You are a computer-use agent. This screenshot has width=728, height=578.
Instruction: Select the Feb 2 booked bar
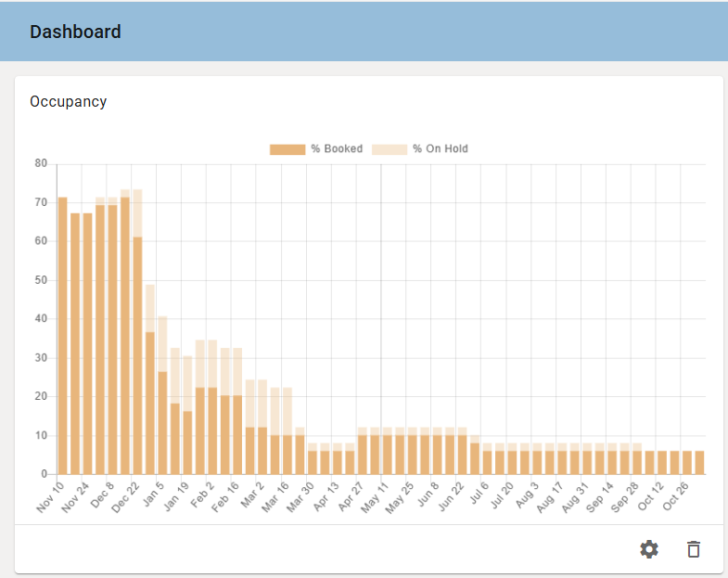point(212,430)
